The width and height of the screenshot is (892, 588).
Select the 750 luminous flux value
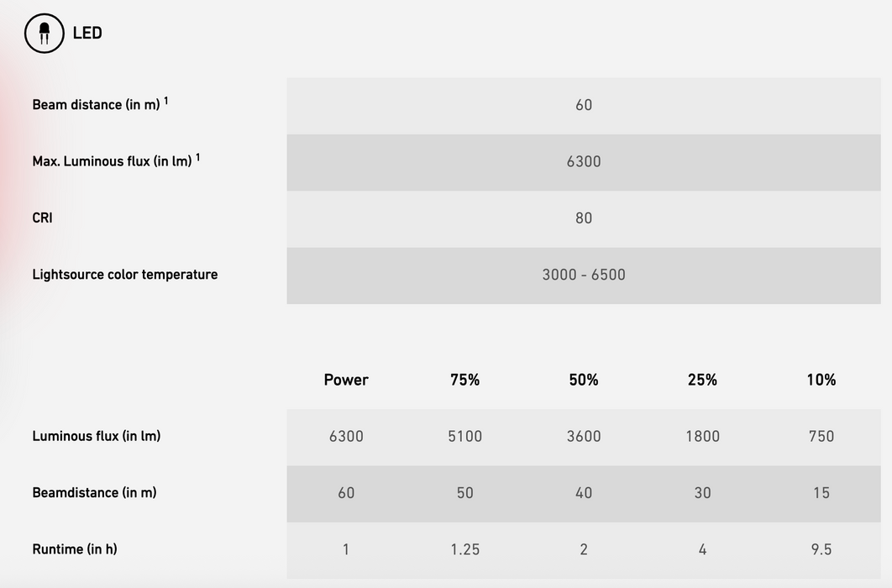pyautogui.click(x=821, y=436)
